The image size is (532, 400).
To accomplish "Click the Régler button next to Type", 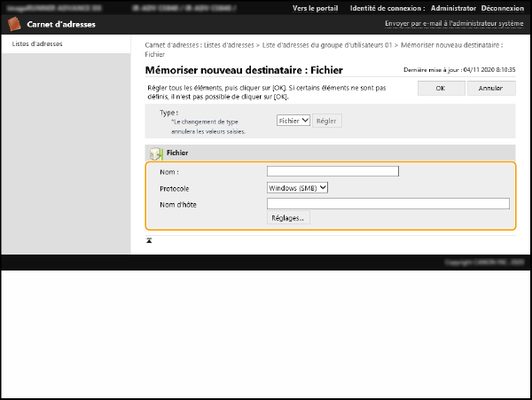I will (326, 120).
